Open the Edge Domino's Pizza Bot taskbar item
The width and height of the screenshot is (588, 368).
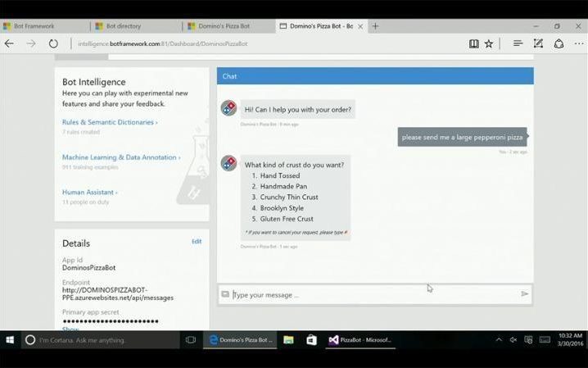point(240,340)
